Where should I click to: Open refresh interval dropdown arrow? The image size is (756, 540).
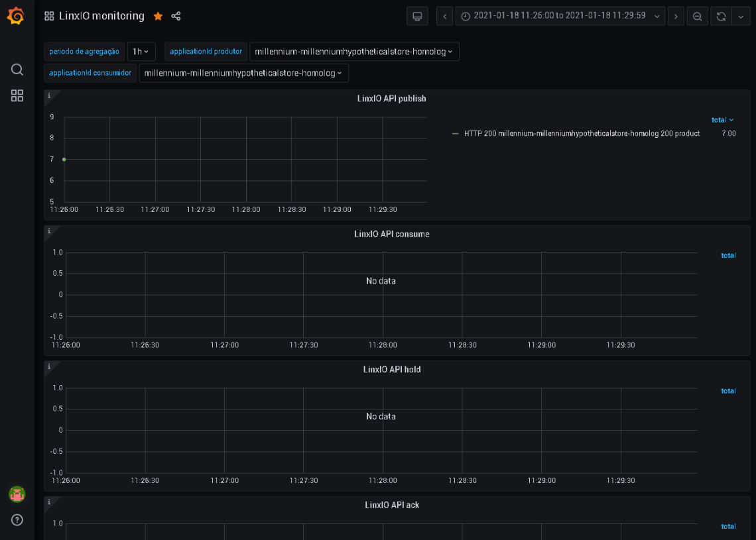(x=741, y=17)
